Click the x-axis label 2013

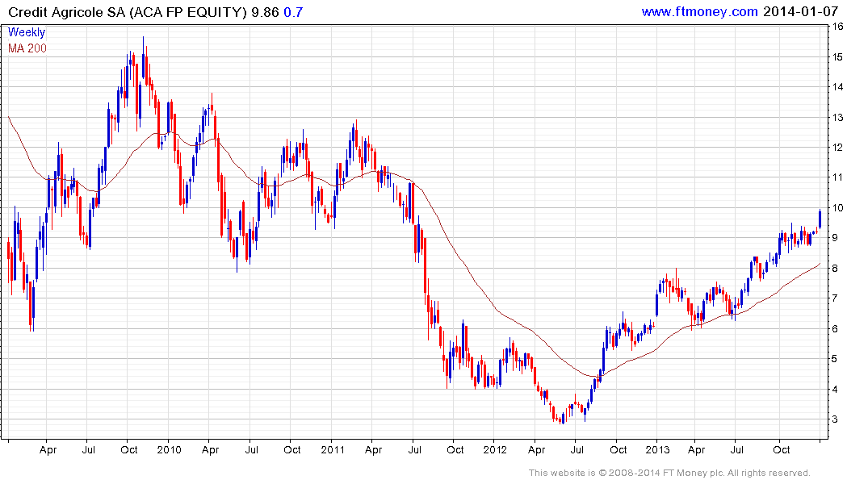coord(657,449)
